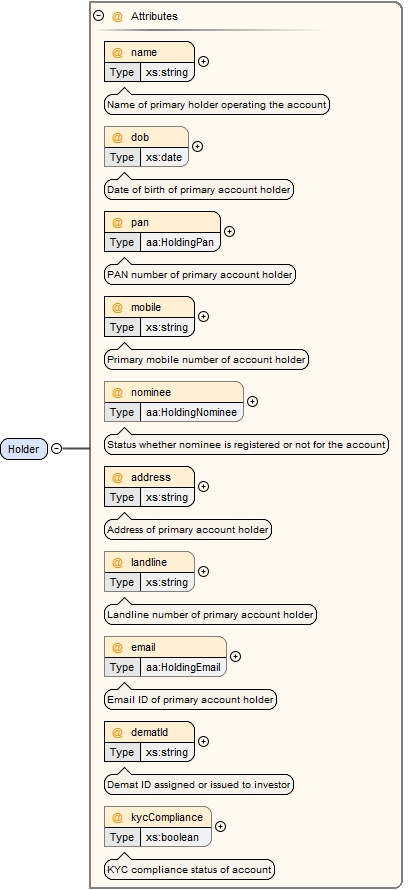Click the @ icon of address attribute
Viewport: 420px width, 890px height.
coord(117,477)
